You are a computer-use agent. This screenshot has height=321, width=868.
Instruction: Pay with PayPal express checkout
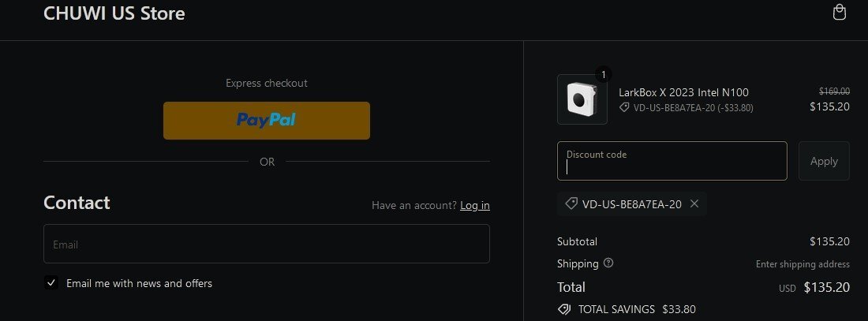(267, 120)
